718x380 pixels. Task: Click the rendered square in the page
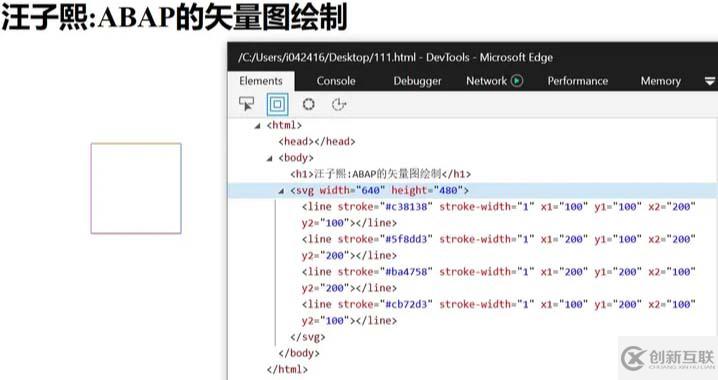(x=136, y=189)
